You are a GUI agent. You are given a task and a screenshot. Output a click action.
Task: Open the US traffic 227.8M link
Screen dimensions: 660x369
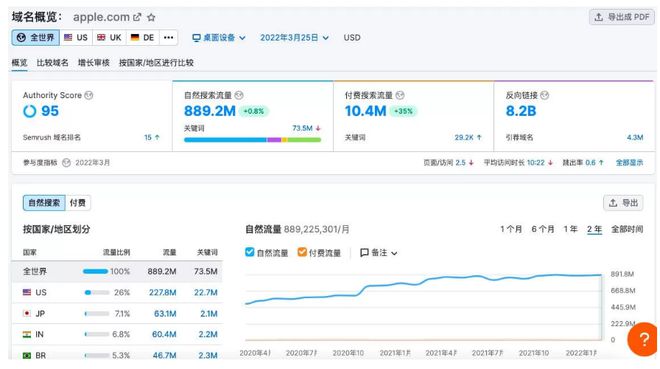162,292
